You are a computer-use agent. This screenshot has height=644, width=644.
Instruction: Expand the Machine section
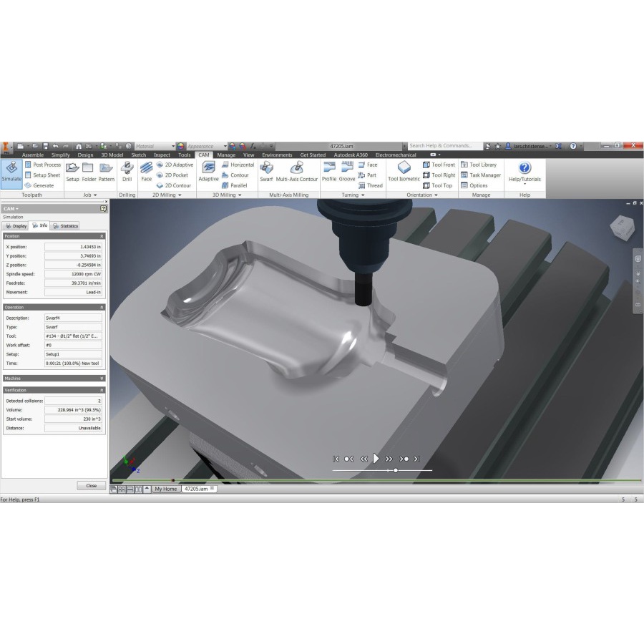pyautogui.click(x=102, y=378)
